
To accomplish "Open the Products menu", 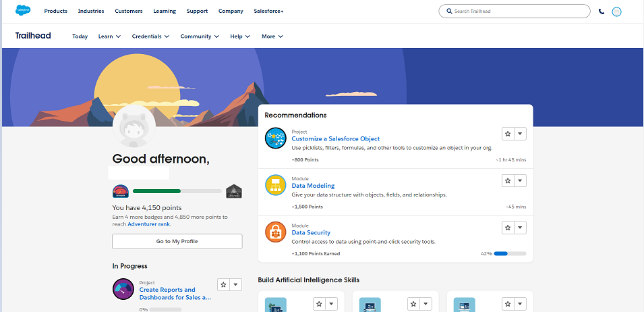I will [x=56, y=11].
